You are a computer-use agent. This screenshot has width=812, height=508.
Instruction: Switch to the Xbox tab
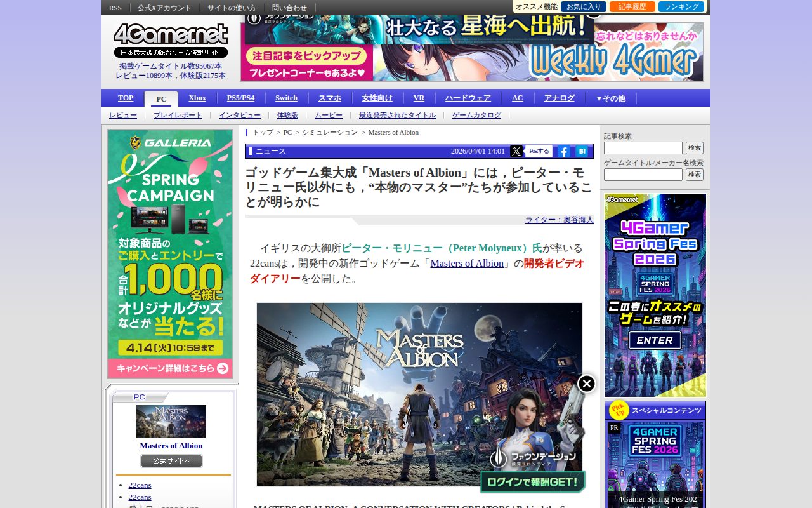pyautogui.click(x=197, y=98)
